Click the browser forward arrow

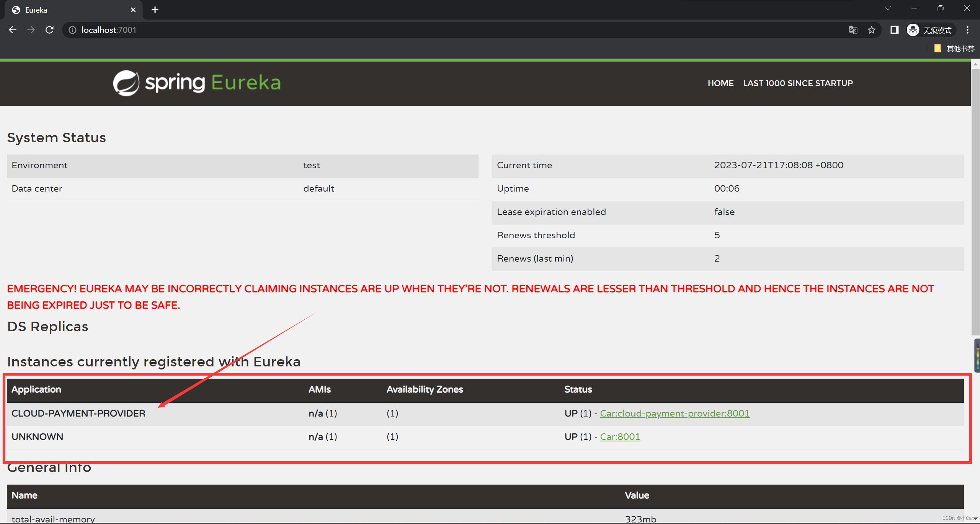tap(31, 30)
